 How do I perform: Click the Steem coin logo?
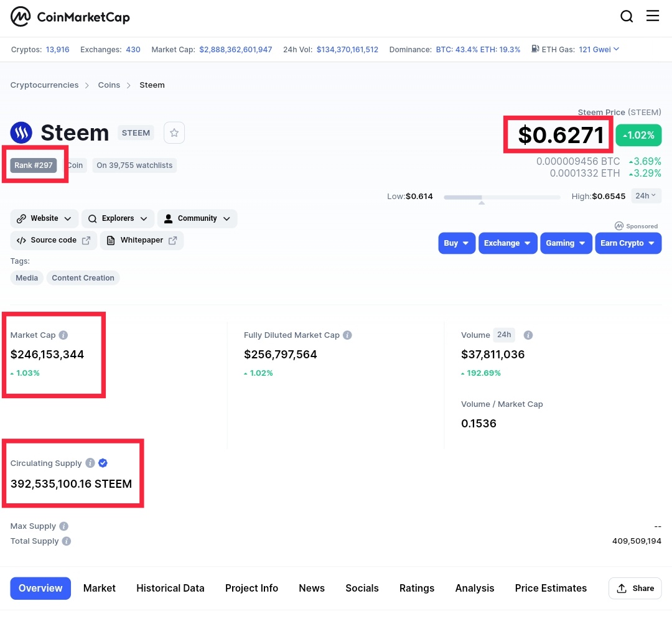(x=21, y=133)
